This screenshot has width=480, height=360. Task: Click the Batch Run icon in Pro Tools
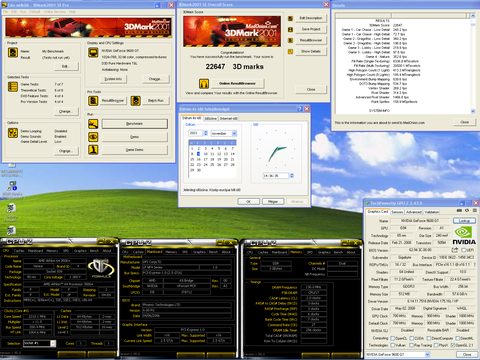tap(135, 101)
